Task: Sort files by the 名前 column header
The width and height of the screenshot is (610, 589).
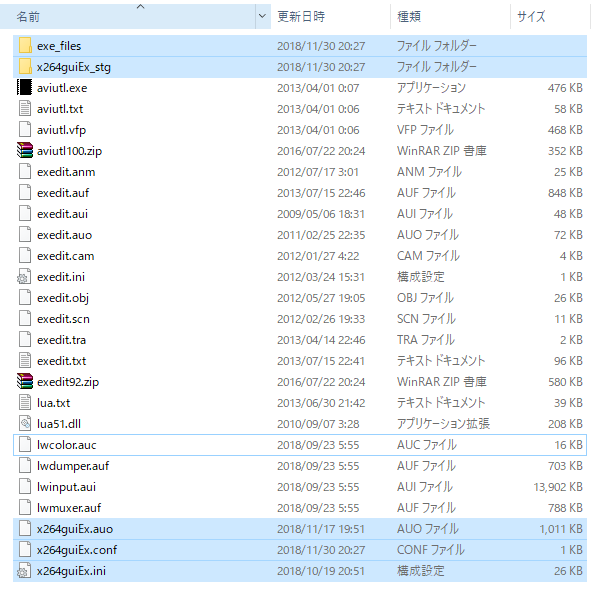Action: click(128, 16)
